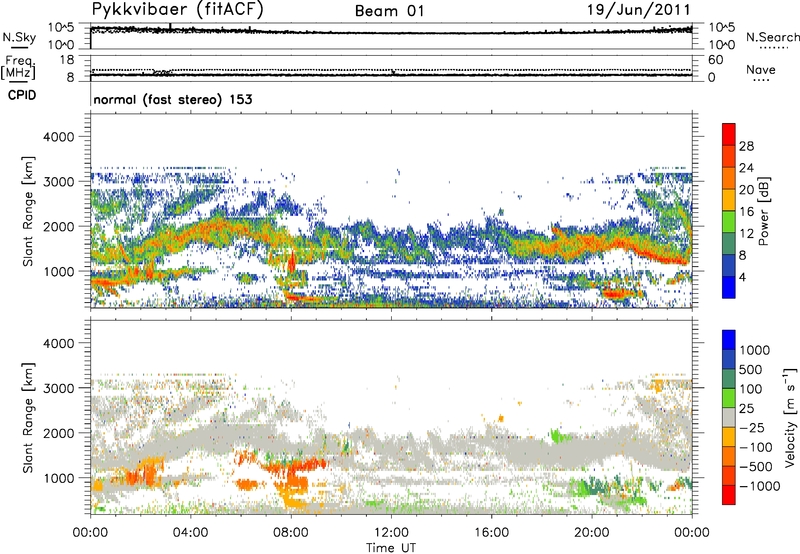This screenshot has width=800, height=554.
Task: Click the "100" velocity colorbar label
Action: (x=750, y=389)
